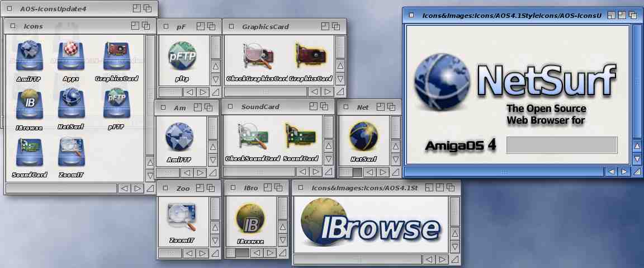Screen dimensions: 644x268
Task: Click the SoundCard window title text
Action: 260,107
